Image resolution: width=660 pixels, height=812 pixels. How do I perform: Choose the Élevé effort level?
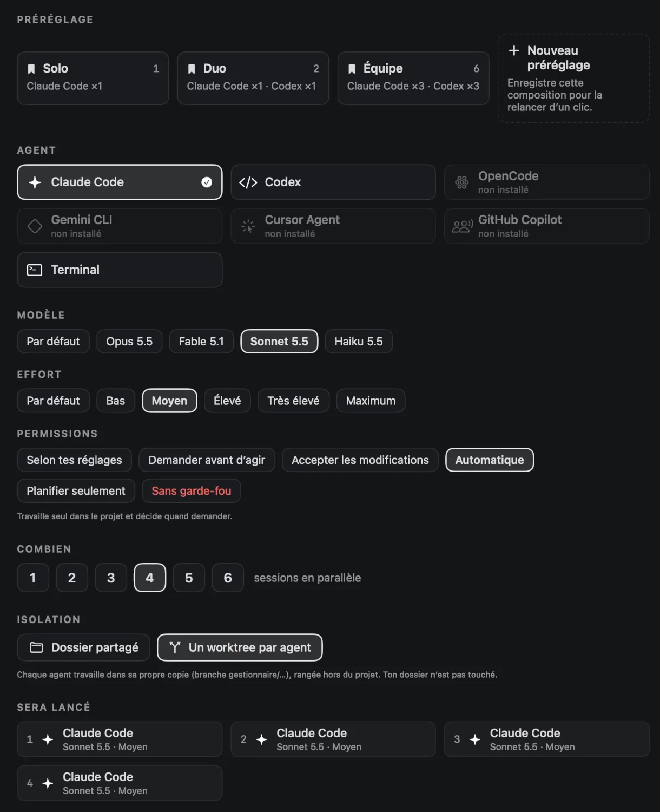pos(227,401)
